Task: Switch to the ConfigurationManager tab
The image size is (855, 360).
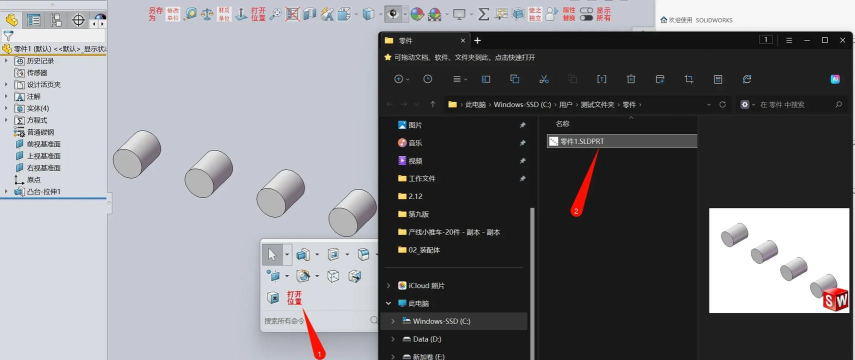Action: pyautogui.click(x=56, y=21)
